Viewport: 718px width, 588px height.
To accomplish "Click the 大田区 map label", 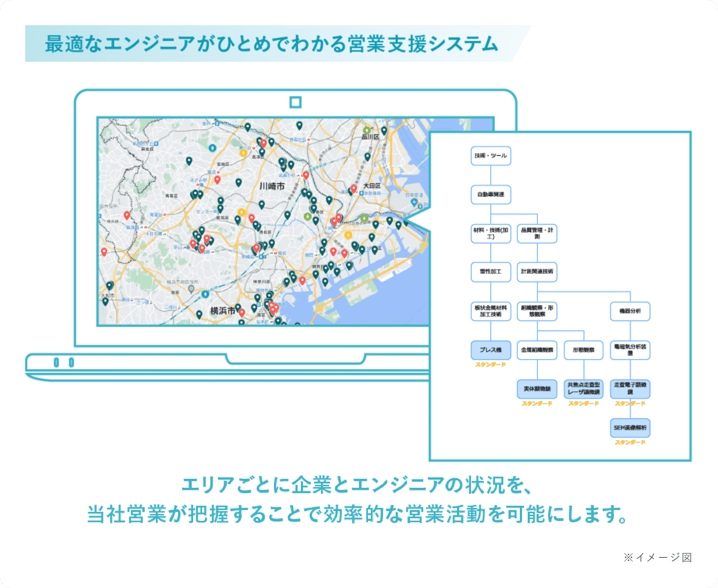I will point(372,186).
